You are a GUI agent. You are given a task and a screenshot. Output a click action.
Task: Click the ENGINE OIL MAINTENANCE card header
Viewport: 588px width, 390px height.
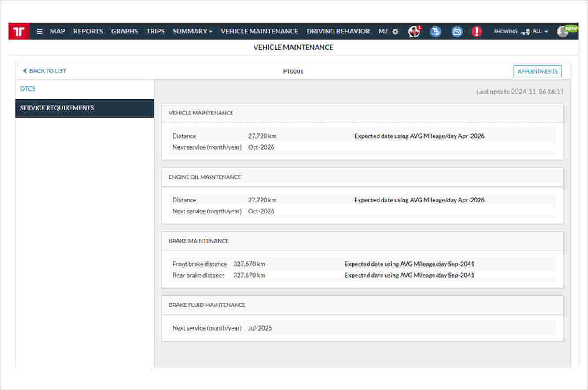[x=363, y=177]
